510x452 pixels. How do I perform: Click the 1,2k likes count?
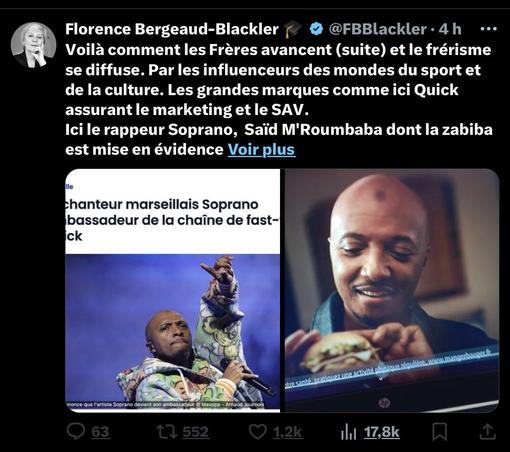tap(287, 432)
